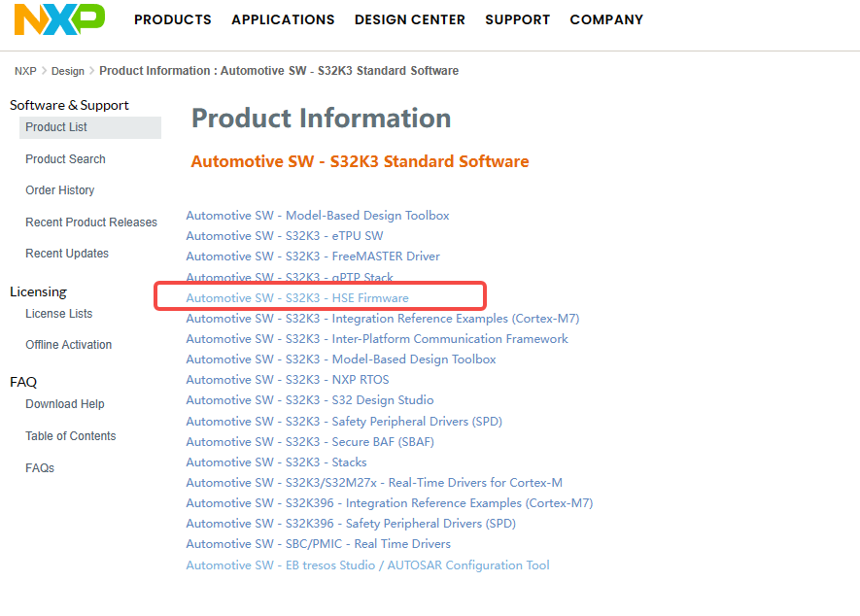The height and width of the screenshot is (616, 860).
Task: Go to NXP breadcrumb link
Action: click(x=25, y=71)
